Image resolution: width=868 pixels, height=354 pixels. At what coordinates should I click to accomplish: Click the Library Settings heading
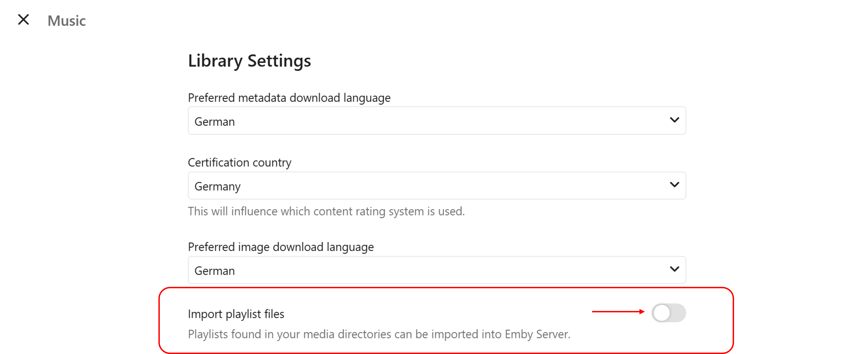(x=249, y=61)
